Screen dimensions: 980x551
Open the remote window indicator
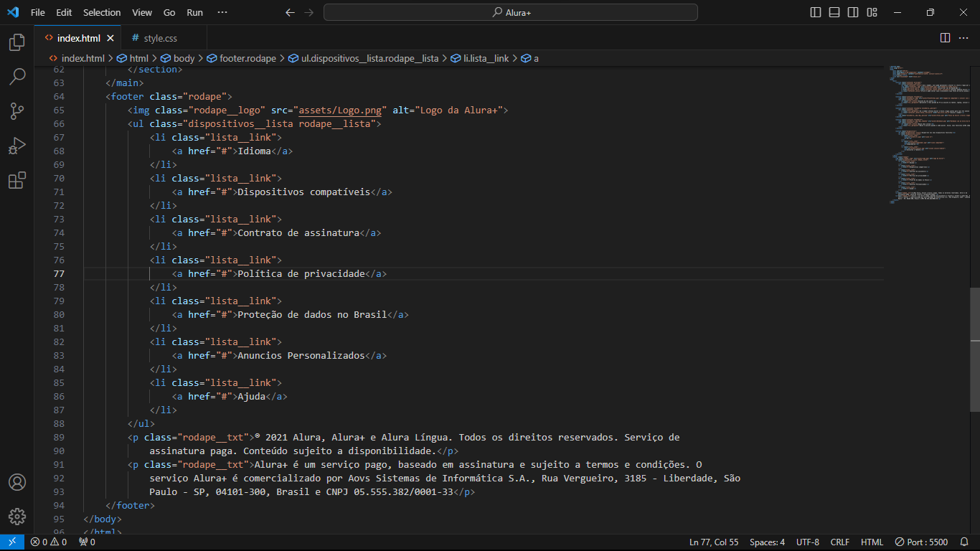12,542
